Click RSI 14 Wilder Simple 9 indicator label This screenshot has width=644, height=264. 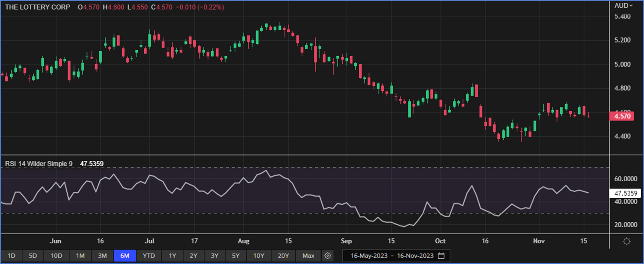[x=39, y=164]
